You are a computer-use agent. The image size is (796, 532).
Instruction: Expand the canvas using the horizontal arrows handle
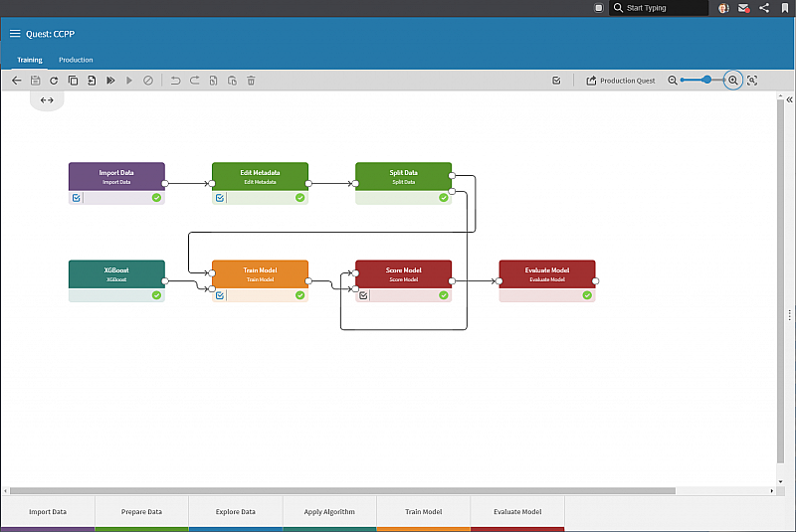tap(47, 100)
